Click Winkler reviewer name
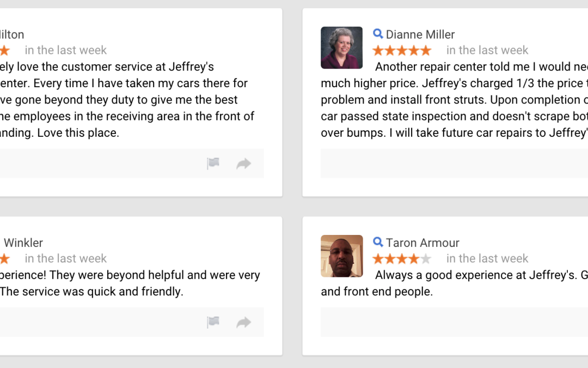The image size is (588, 368). (22, 243)
